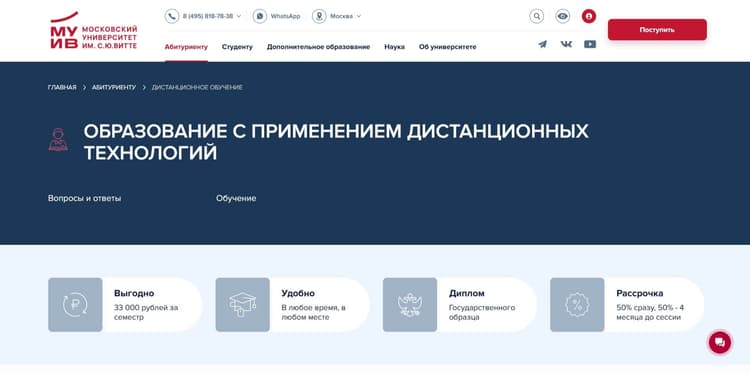This screenshot has height=373, width=750.
Task: Click ДИСТАНЦИОННОЕ ОБУЧЕНИЕ breadcrumb text
Action: (x=198, y=88)
